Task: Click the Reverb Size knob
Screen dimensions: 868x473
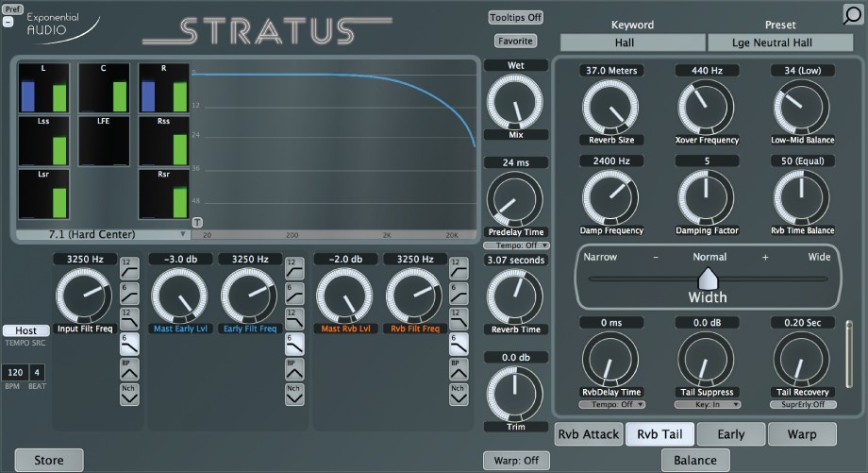Action: pos(610,108)
